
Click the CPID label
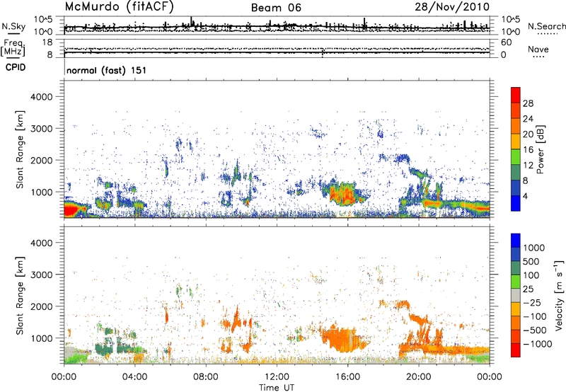pyautogui.click(x=16, y=67)
